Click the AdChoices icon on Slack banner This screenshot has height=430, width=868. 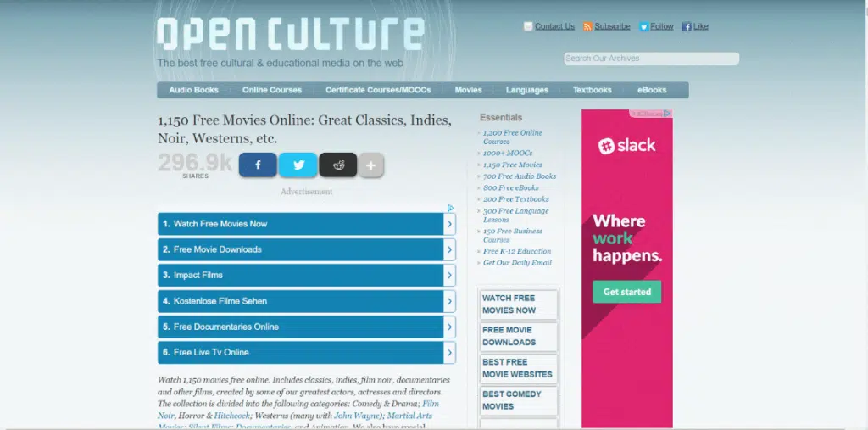tap(668, 114)
